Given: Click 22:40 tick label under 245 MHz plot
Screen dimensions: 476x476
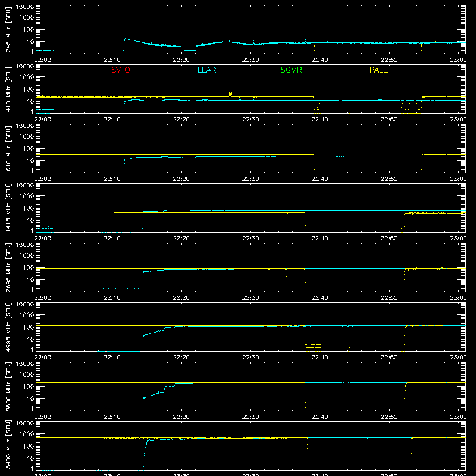Looking at the screenshot, I should (x=320, y=60).
